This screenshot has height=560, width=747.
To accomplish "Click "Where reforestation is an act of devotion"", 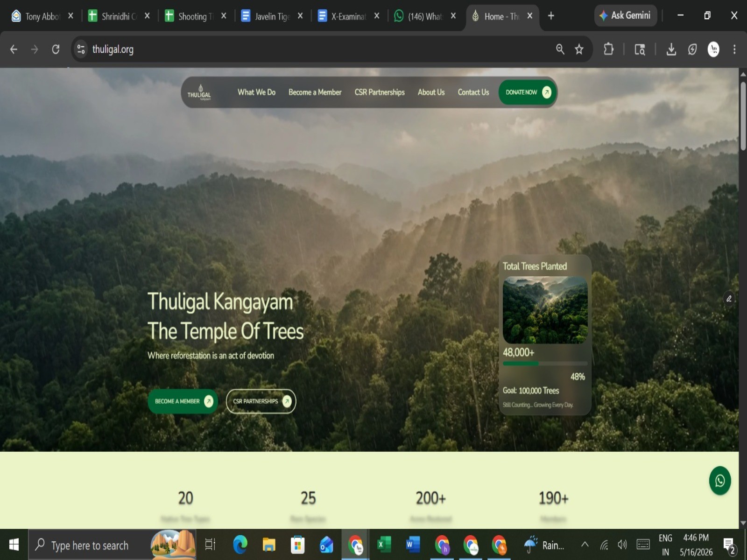I will coord(211,356).
